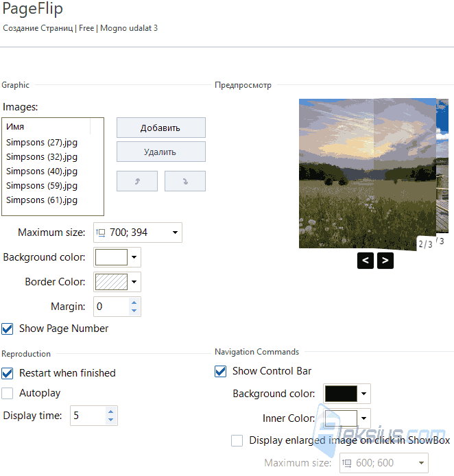This screenshot has height=476, width=454.
Task: Click the Inner Color white swatch
Action: click(341, 418)
